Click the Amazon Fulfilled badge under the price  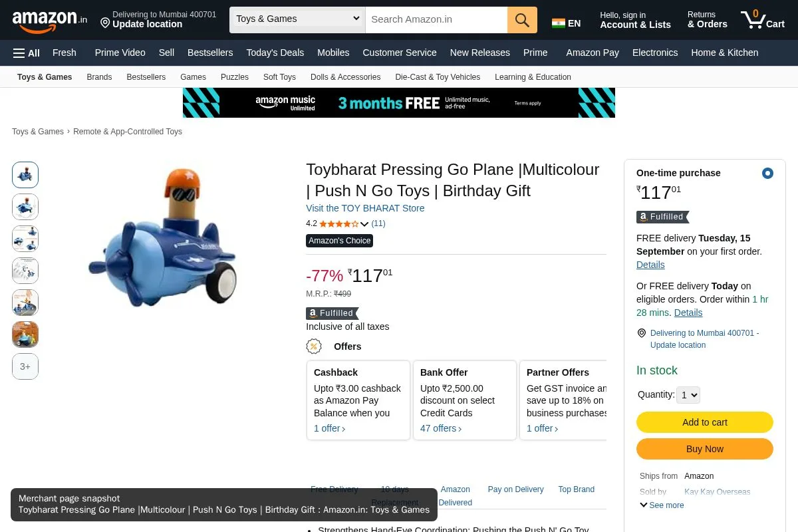pos(332,313)
